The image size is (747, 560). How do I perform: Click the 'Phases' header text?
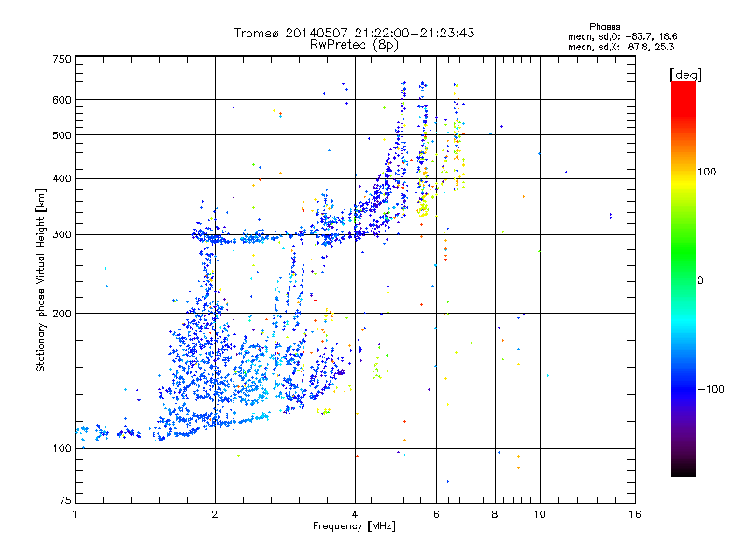(604, 27)
